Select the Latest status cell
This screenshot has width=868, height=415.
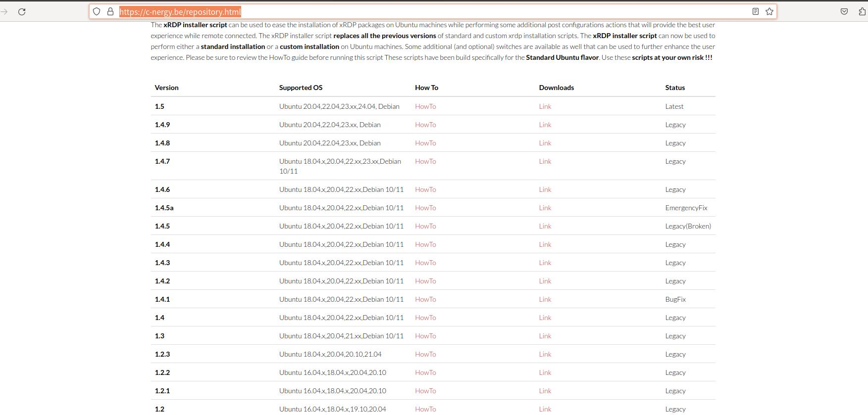(x=674, y=106)
